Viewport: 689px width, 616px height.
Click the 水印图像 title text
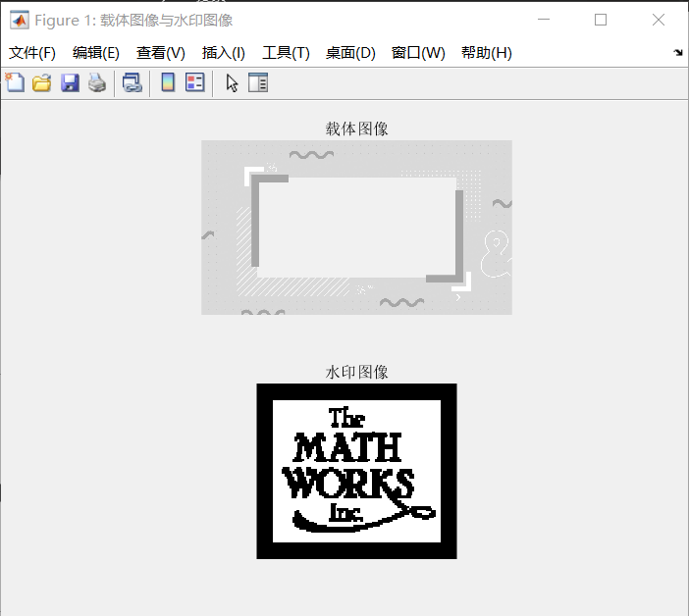(x=356, y=372)
